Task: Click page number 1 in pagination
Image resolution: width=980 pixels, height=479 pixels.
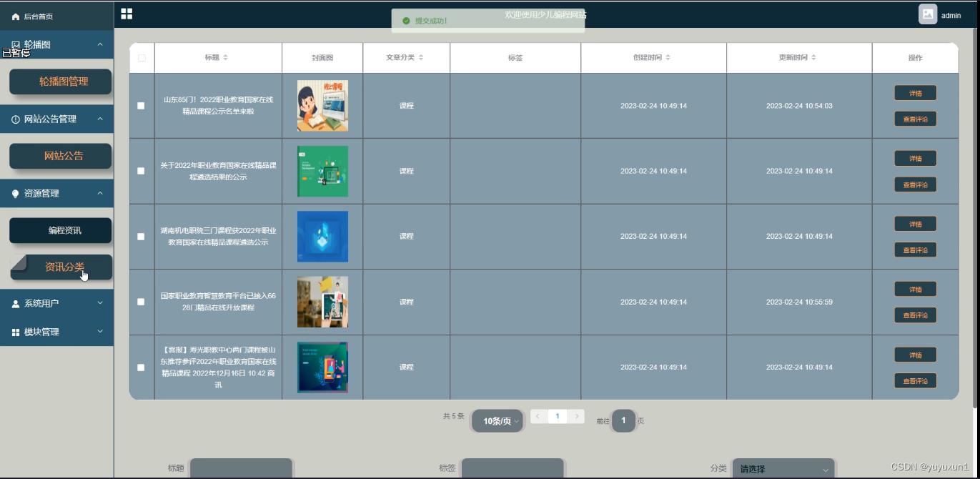Action: click(558, 416)
